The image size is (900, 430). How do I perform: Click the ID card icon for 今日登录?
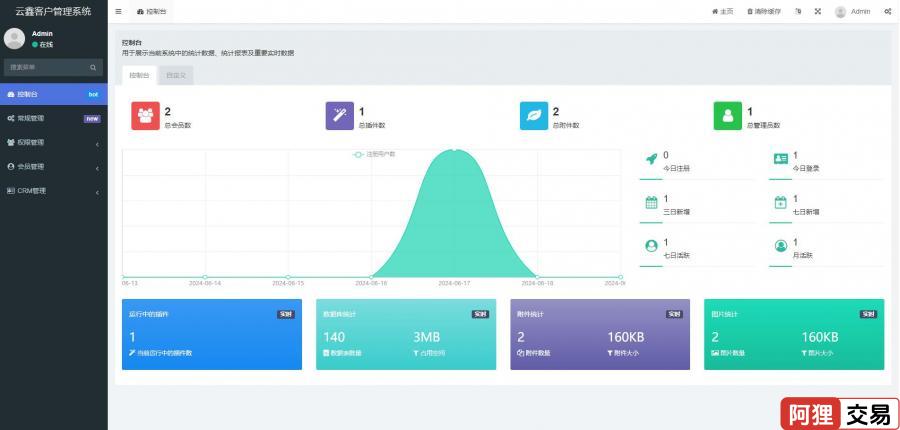point(781,159)
